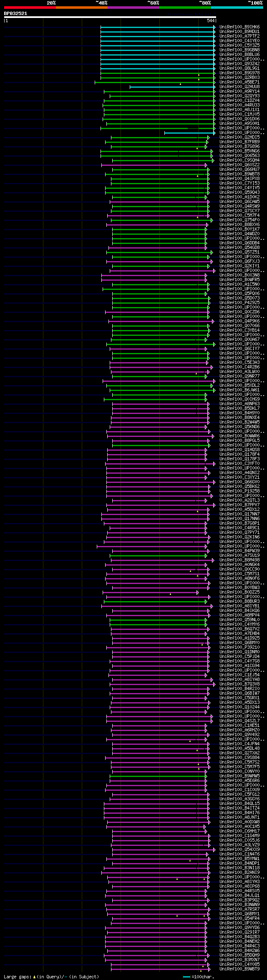Select the label UniRef100_A9RY14

pyautogui.click(x=239, y=91)
